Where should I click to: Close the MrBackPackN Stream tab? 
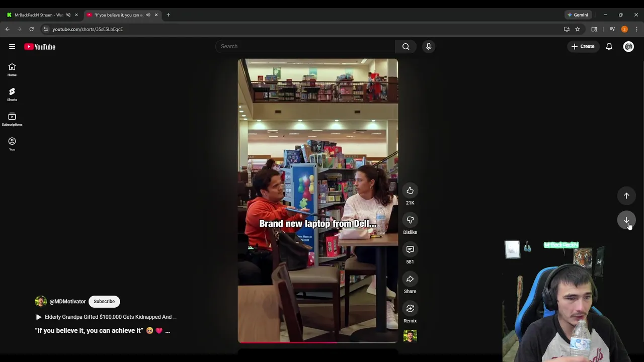(76, 15)
